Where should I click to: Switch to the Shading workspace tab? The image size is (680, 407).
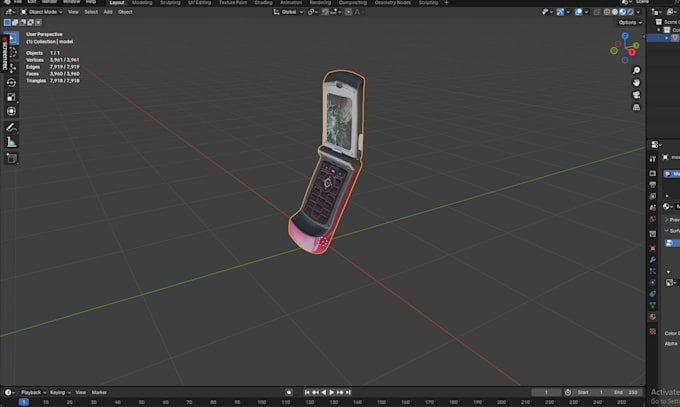point(263,3)
